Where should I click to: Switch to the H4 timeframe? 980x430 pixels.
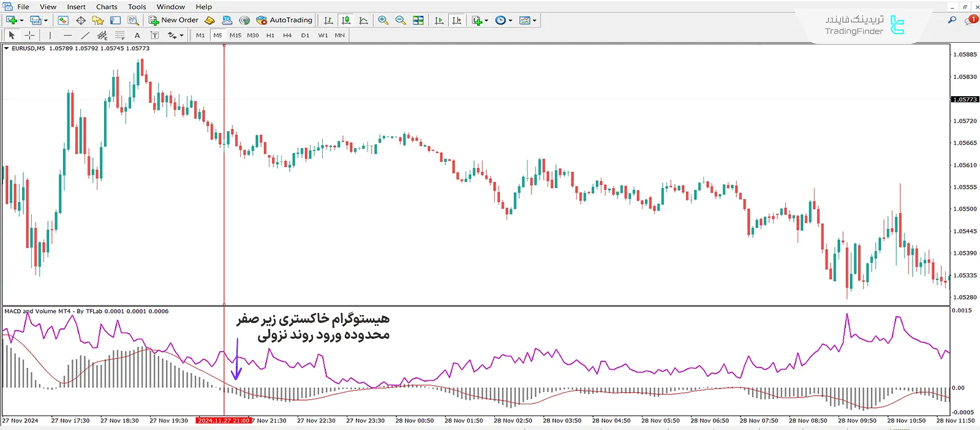[x=287, y=36]
